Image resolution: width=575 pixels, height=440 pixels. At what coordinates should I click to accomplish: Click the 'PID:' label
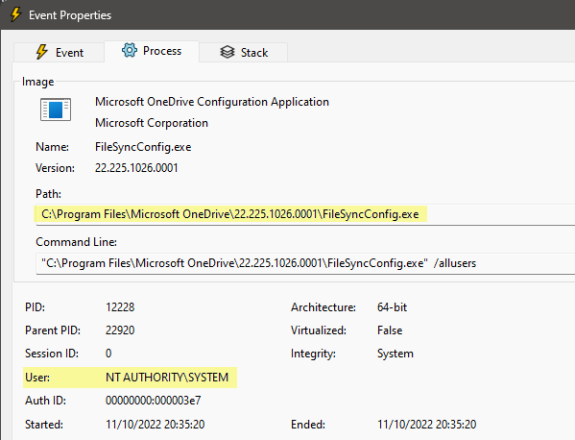point(35,307)
